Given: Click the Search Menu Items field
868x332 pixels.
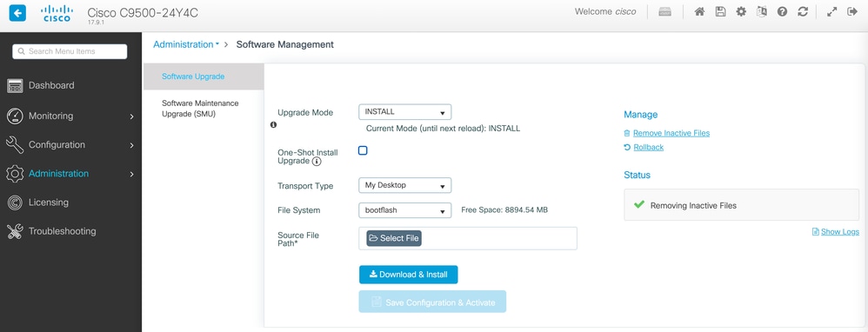Looking at the screenshot, I should [x=70, y=51].
